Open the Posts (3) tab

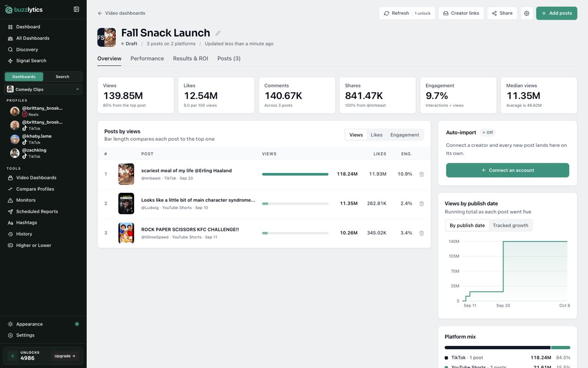click(x=229, y=58)
